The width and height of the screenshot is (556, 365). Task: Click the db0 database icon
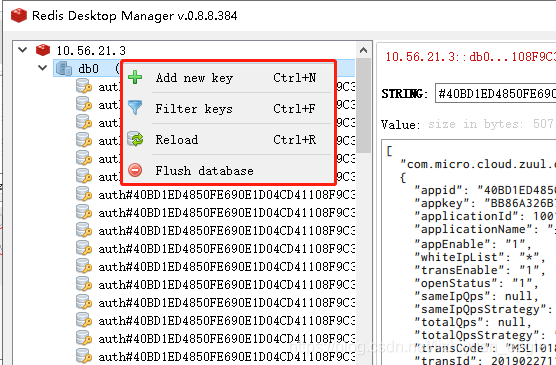pos(64,68)
